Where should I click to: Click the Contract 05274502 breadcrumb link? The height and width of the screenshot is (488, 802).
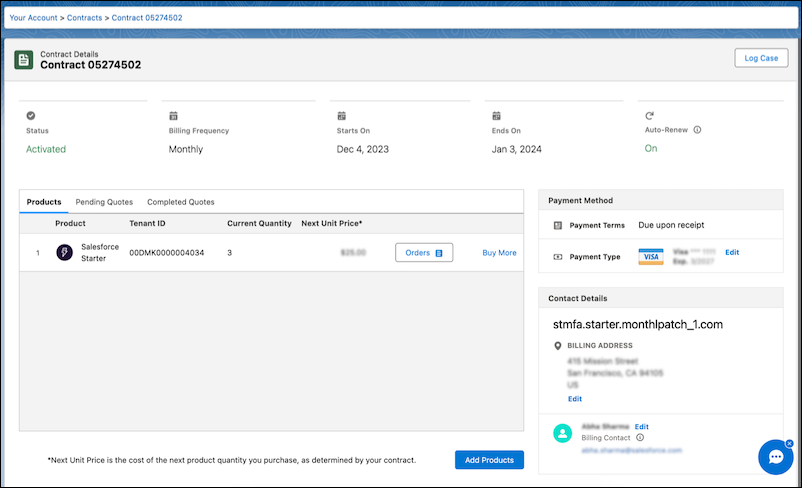pyautogui.click(x=147, y=17)
